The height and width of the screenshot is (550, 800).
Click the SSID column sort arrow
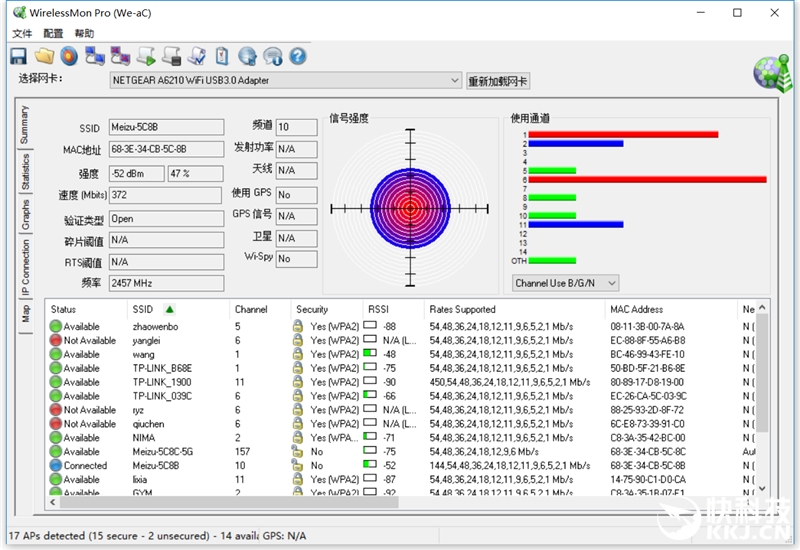pos(169,310)
